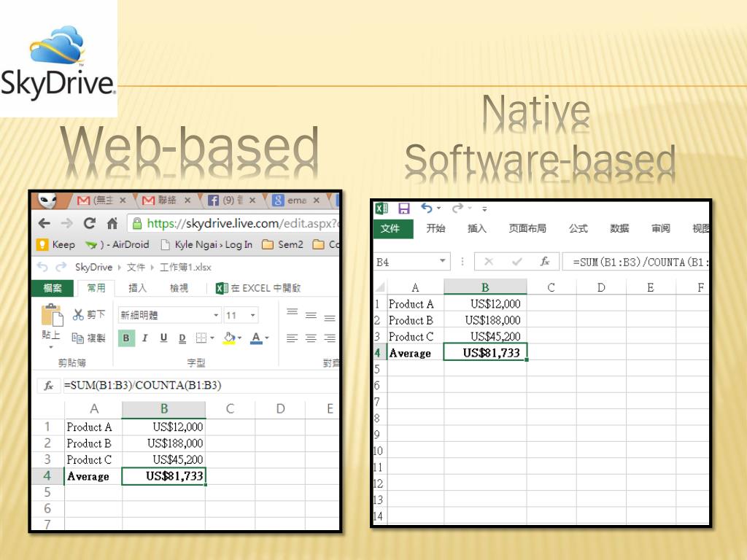Click the web Excel formula bar
The width and height of the screenshot is (747, 560).
pyautogui.click(x=201, y=385)
